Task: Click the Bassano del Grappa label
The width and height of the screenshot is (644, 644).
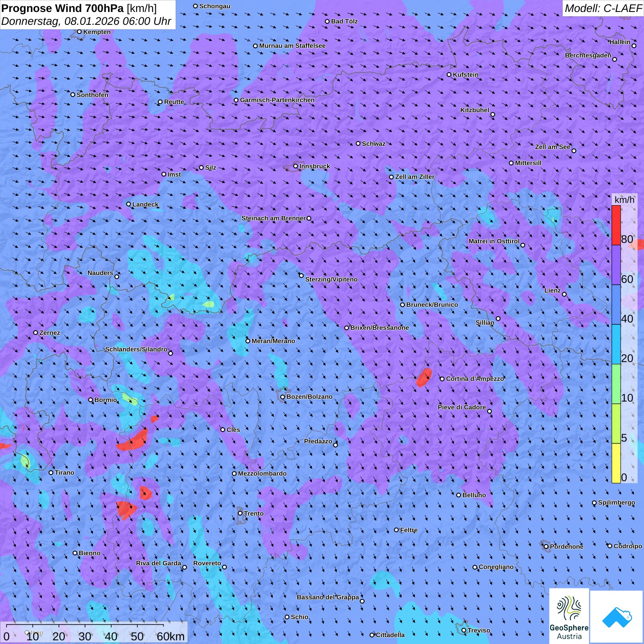Action: pyautogui.click(x=328, y=597)
